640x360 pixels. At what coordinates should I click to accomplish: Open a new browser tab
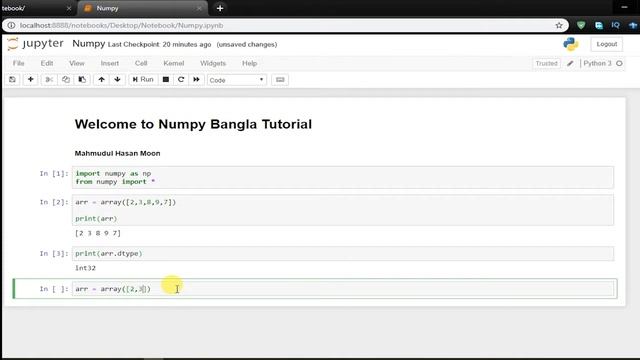[x=220, y=8]
